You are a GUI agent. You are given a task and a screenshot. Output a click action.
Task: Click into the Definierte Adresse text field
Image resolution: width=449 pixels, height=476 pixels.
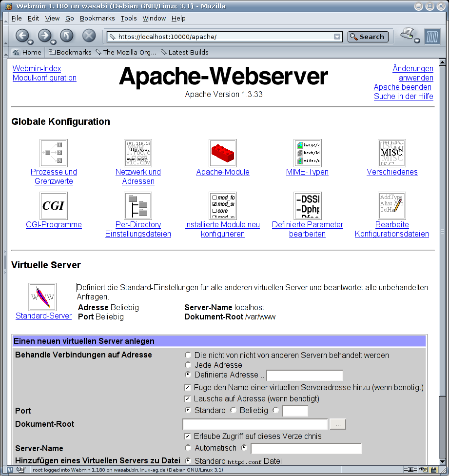click(x=305, y=375)
